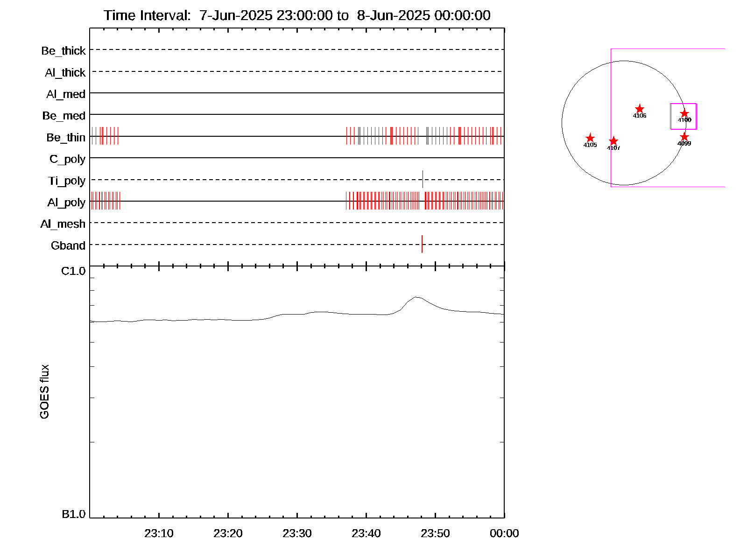
Task: Select the B1.0 flux level label
Action: coord(73,514)
